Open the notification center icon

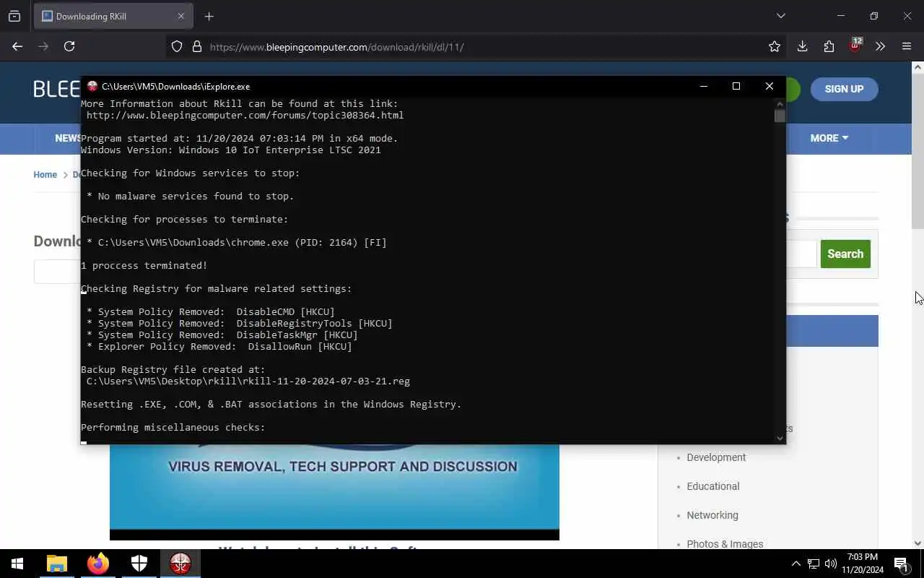[901, 564]
